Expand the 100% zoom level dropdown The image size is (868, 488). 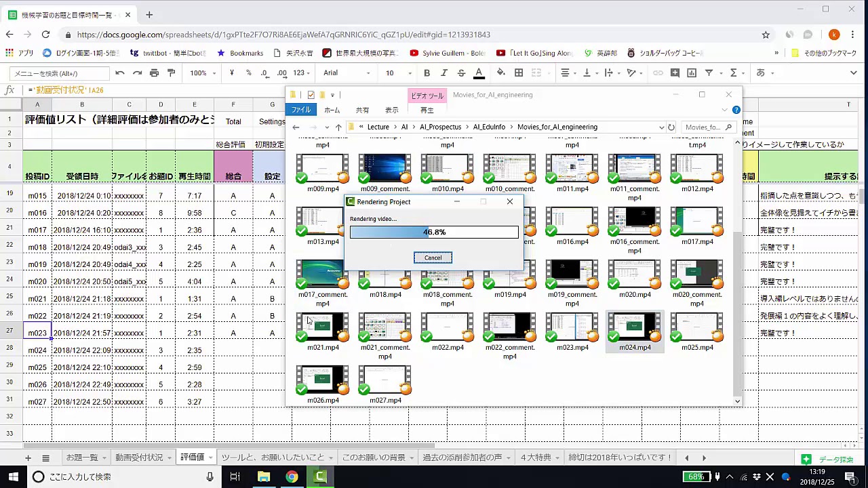pyautogui.click(x=202, y=73)
